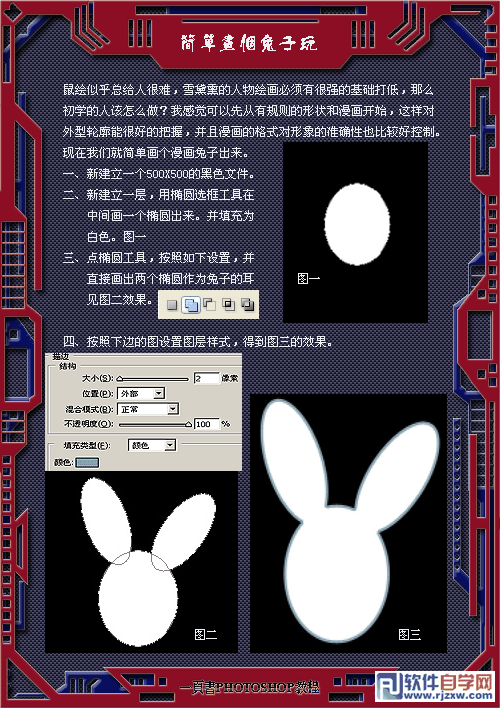Select the 图三 stroked rabbit image
The width and height of the screenshot is (500, 708).
click(x=348, y=523)
